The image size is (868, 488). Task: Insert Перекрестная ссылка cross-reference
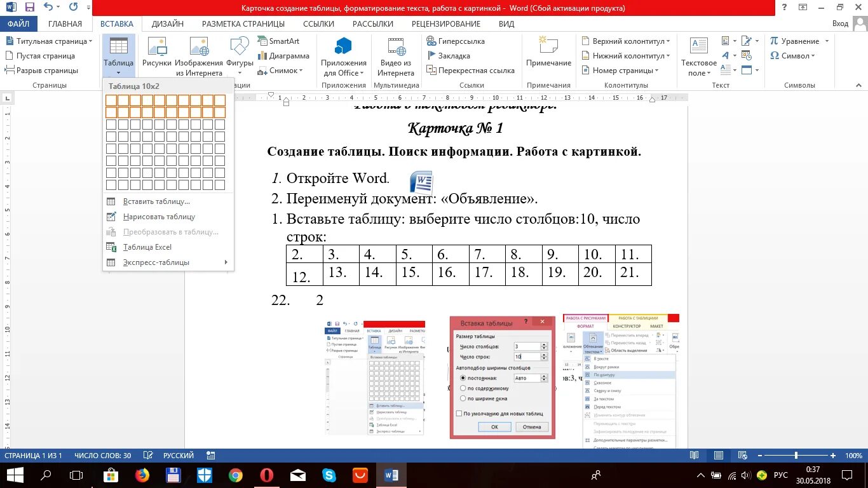(x=470, y=71)
